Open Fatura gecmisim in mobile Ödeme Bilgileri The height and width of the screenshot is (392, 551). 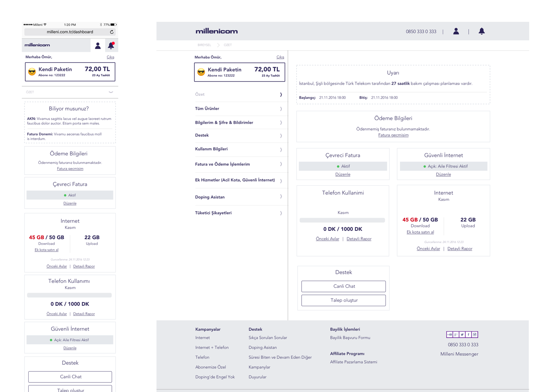[x=70, y=168]
